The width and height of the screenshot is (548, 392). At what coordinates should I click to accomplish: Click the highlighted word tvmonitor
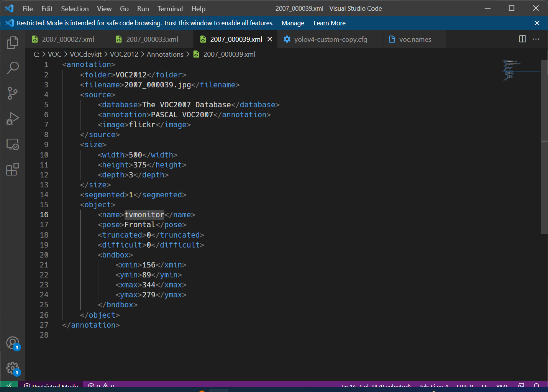point(144,215)
